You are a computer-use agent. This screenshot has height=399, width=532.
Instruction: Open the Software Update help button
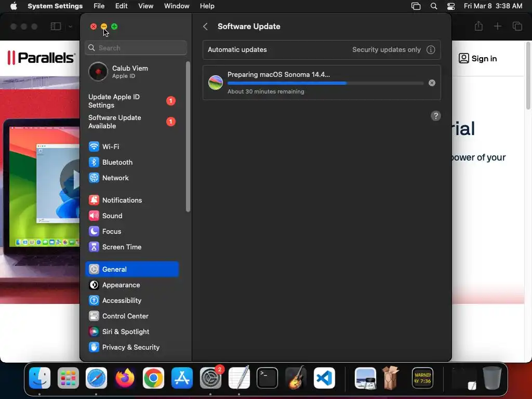pyautogui.click(x=436, y=116)
